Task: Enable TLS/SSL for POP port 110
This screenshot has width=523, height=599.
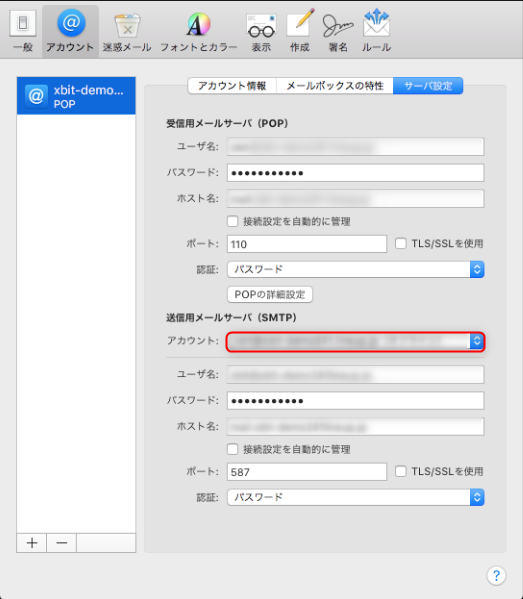Action: pos(400,243)
